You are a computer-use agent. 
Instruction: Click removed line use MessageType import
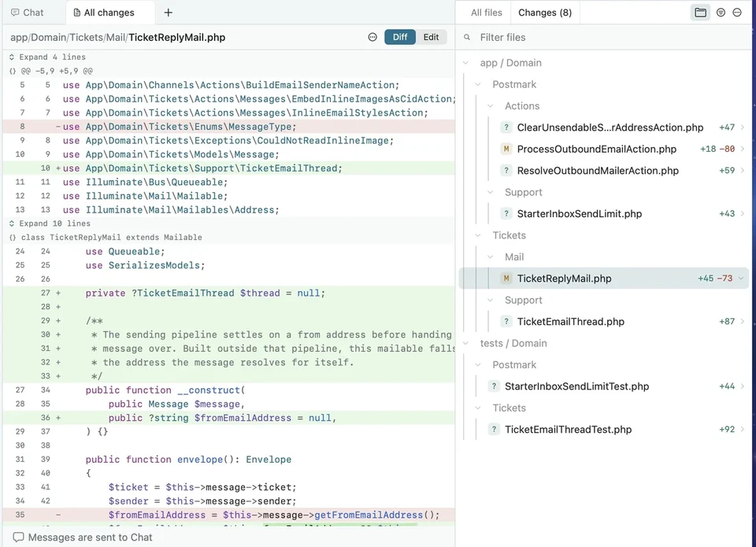click(x=228, y=127)
